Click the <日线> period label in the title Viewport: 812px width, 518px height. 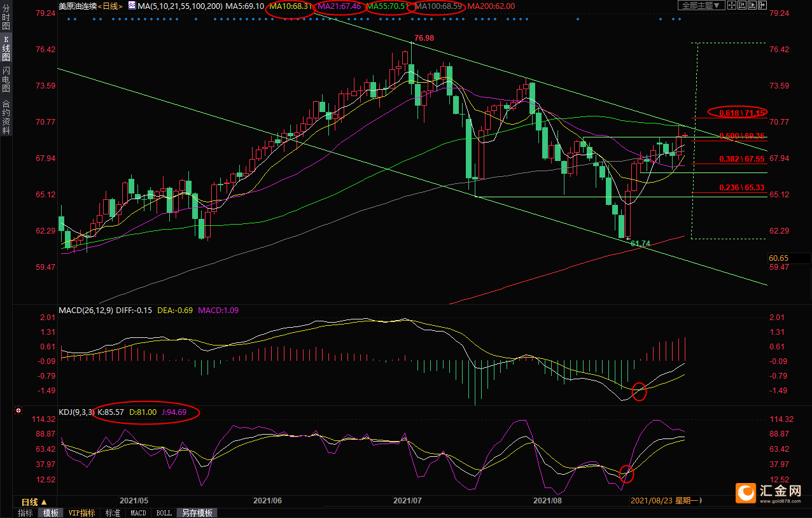(x=111, y=6)
